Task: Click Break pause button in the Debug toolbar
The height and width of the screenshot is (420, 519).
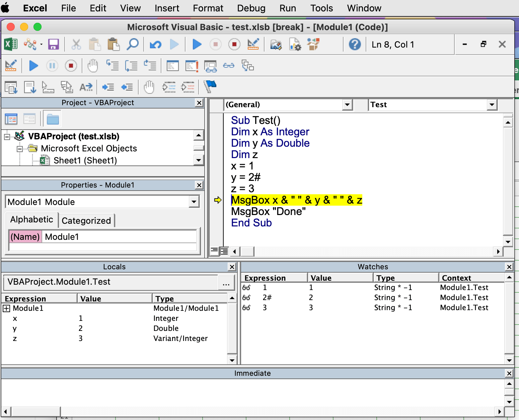Action: coord(52,66)
